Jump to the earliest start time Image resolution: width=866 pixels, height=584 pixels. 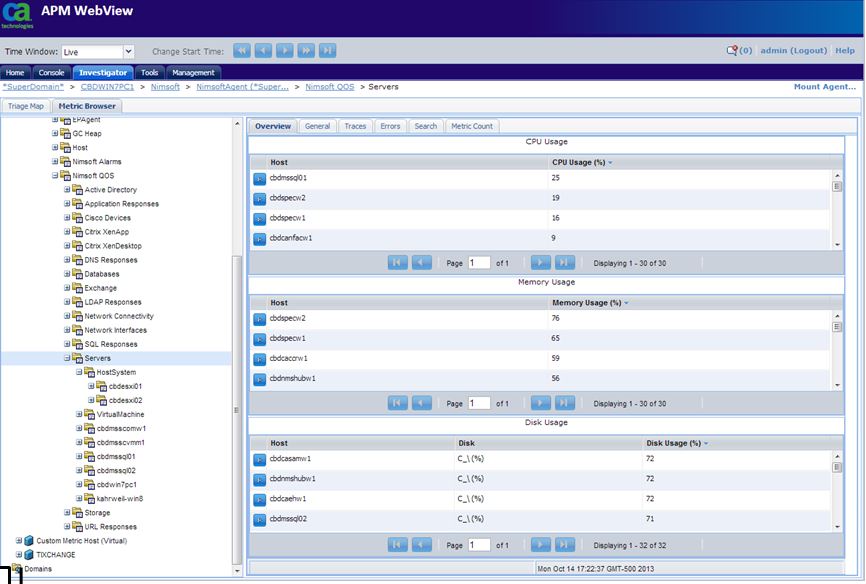point(242,51)
